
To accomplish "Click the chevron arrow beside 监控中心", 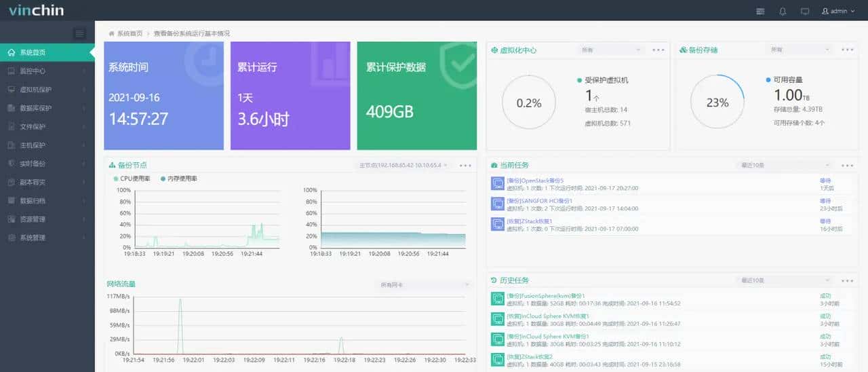I will click(84, 71).
